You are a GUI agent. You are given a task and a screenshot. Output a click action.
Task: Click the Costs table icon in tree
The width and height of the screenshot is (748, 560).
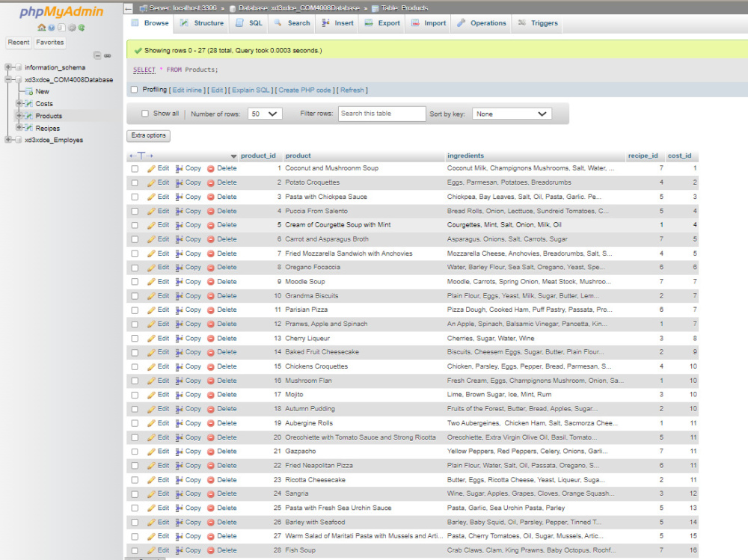coord(29,103)
